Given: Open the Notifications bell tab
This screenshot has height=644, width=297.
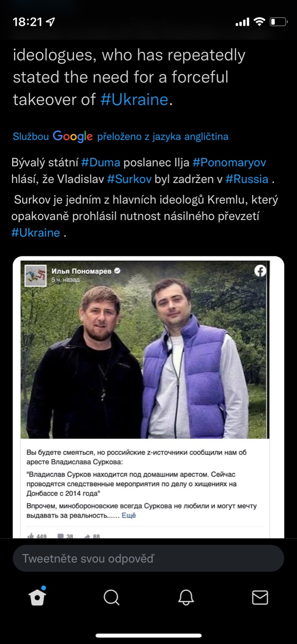Looking at the screenshot, I should click(x=186, y=597).
